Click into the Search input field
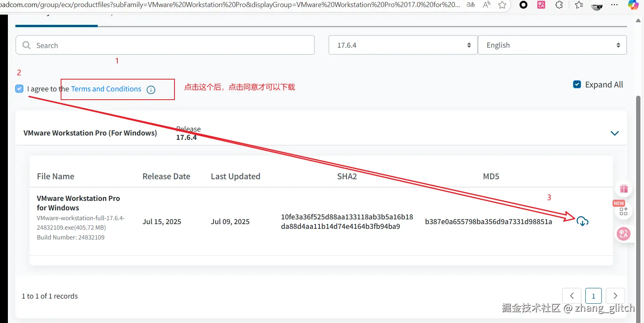The height and width of the screenshot is (323, 644). click(x=165, y=45)
